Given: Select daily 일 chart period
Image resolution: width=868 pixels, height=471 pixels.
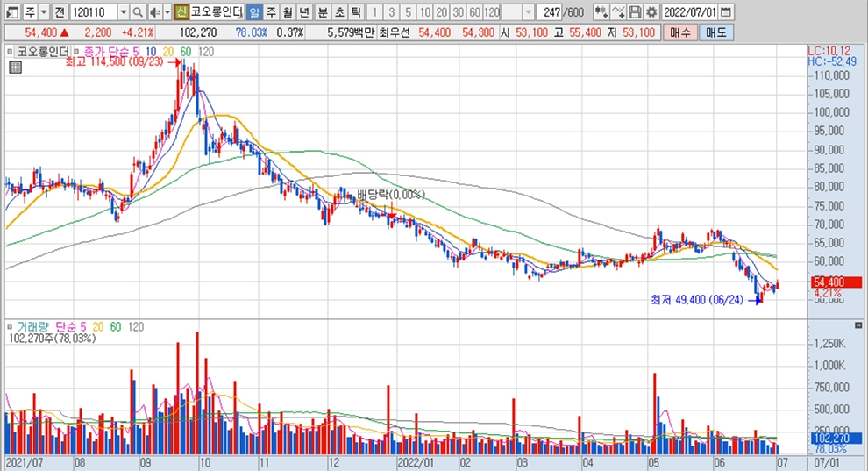Looking at the screenshot, I should 254,11.
